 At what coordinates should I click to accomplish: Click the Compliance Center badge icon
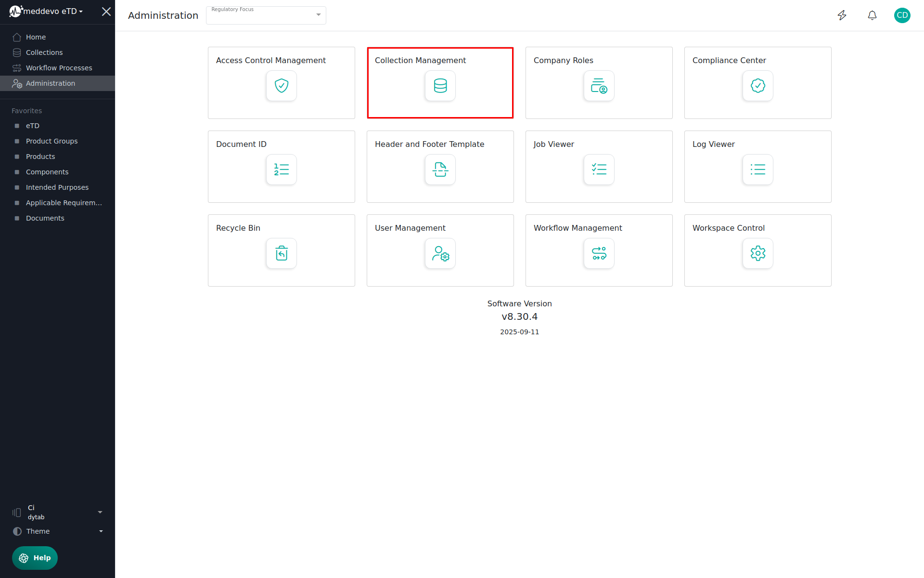(x=757, y=86)
